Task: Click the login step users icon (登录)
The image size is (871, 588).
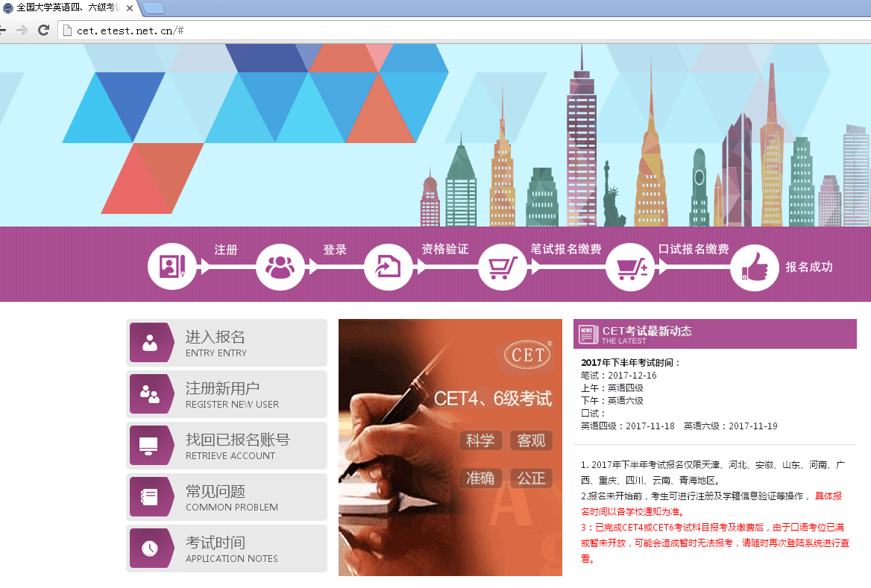Action: coord(280,267)
